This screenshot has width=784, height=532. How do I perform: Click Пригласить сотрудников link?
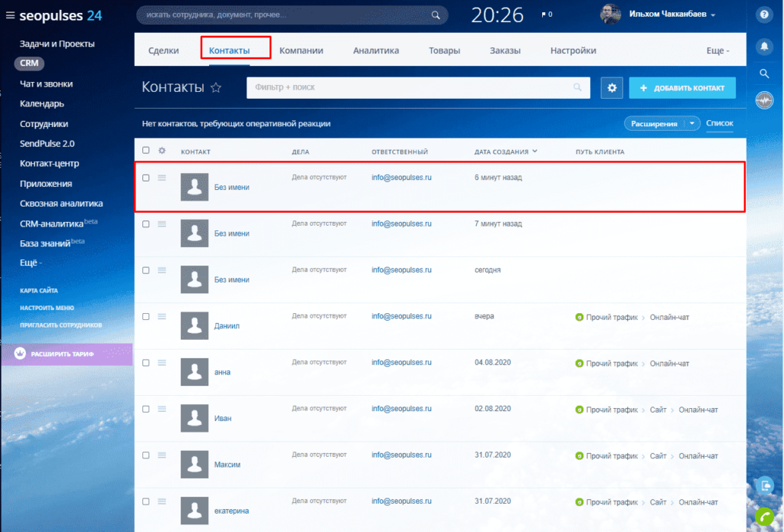(x=60, y=325)
